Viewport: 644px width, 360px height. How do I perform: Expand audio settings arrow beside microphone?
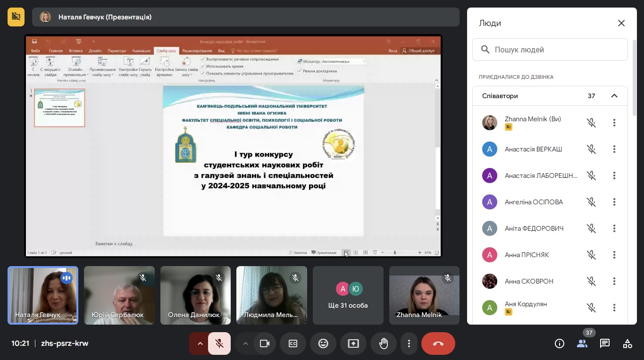[x=200, y=343]
